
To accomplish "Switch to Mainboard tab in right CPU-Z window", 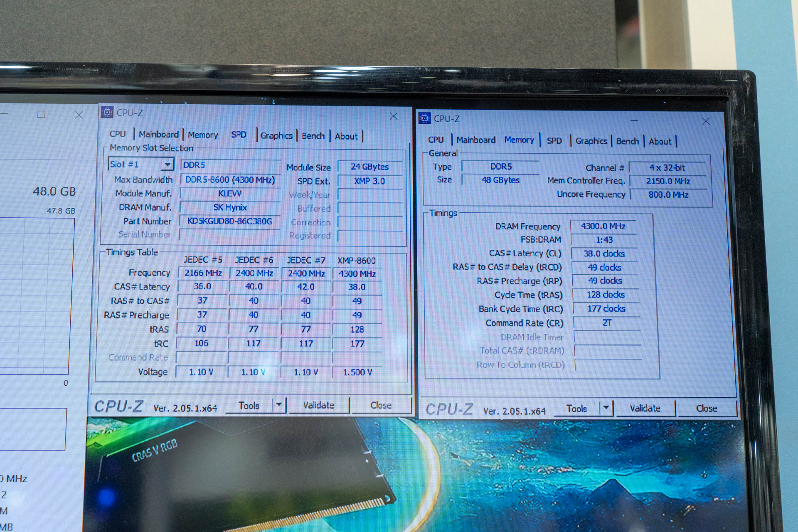I will (x=476, y=140).
